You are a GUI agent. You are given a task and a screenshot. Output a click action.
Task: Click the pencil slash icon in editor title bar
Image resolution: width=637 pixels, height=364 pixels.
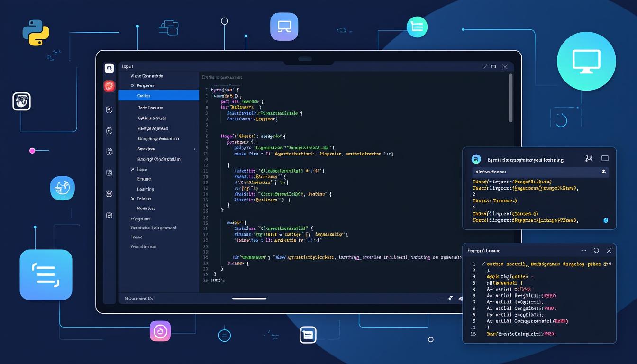[485, 67]
